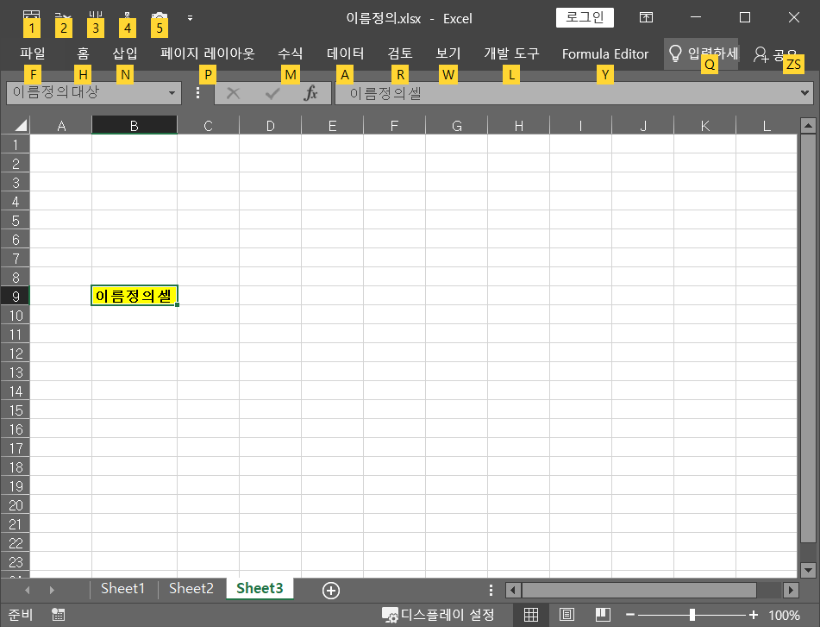Switch to Page Break Preview icon
The width and height of the screenshot is (820, 627).
coord(603,614)
